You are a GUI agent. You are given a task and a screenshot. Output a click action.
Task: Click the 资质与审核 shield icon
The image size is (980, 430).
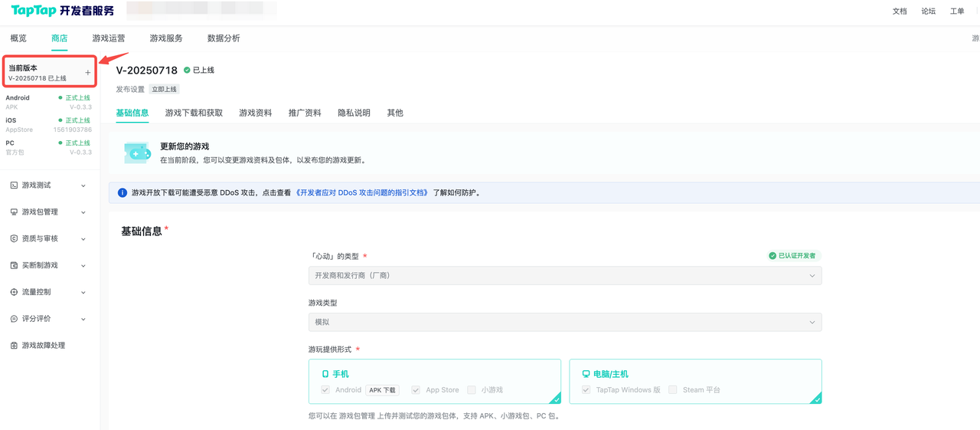coord(14,239)
